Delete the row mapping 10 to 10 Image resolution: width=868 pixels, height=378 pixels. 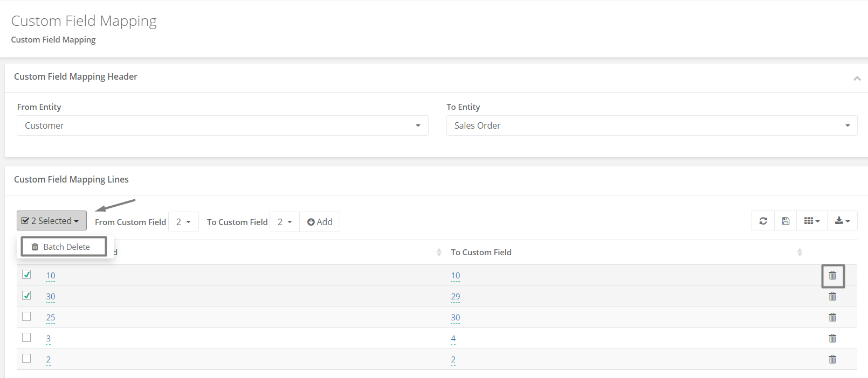[x=832, y=276]
